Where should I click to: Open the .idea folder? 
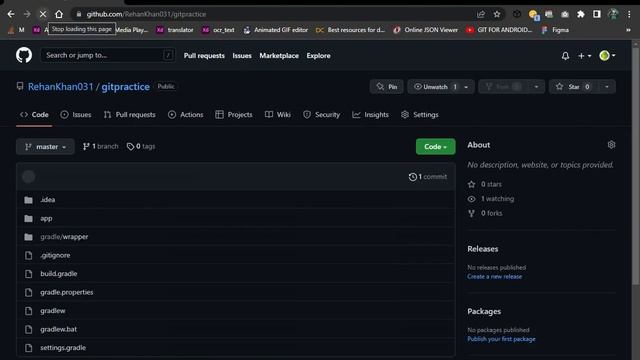coord(48,200)
